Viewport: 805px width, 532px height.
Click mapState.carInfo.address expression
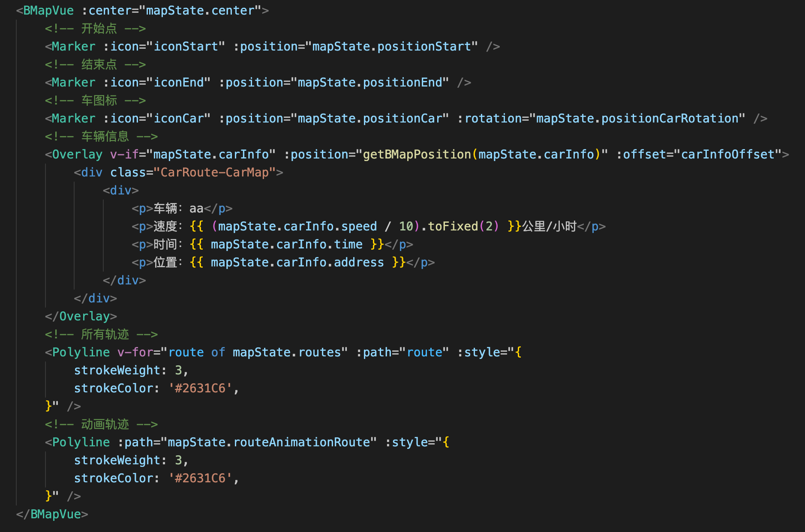tap(297, 262)
